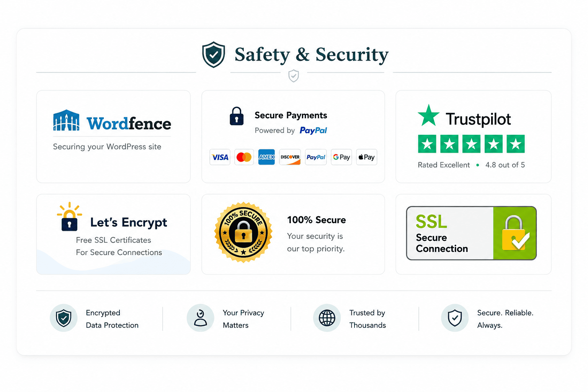Click the 4.8 out of 5 rating
The height and width of the screenshot is (392, 588).
pyautogui.click(x=505, y=165)
